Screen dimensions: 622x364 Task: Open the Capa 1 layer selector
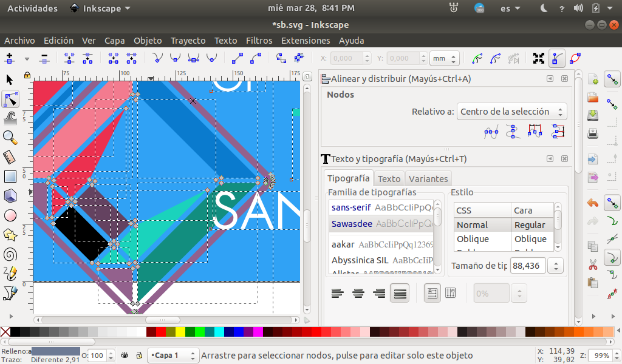pyautogui.click(x=174, y=356)
